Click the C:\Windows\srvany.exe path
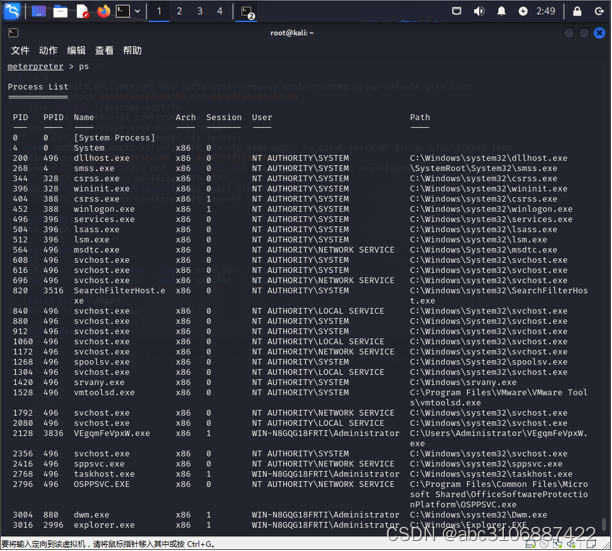 pos(463,382)
